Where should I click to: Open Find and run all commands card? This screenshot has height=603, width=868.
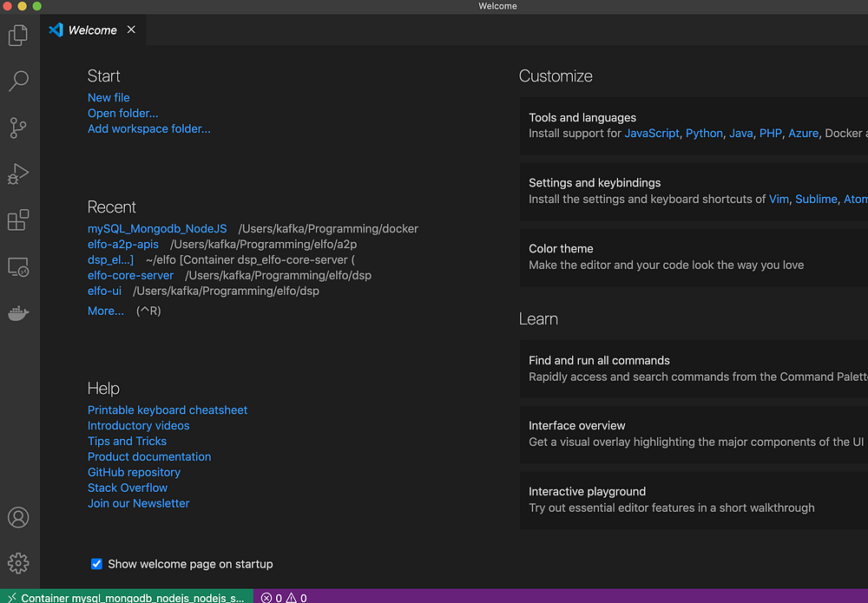(x=694, y=369)
